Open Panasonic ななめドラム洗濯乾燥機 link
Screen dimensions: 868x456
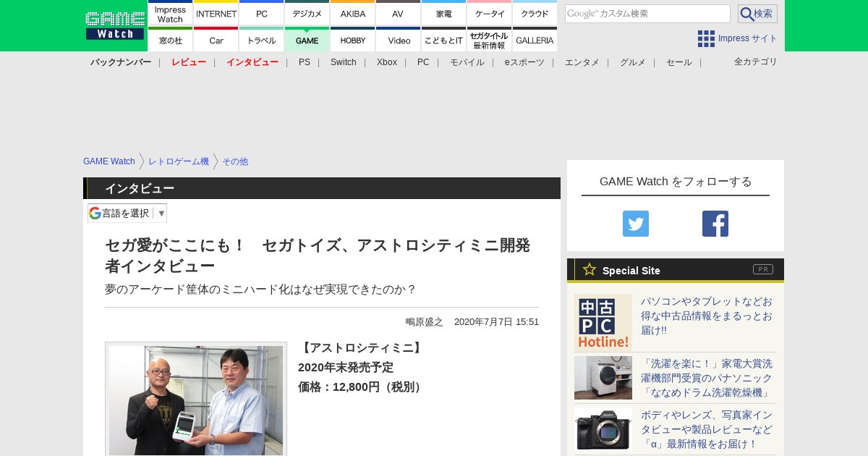(707, 378)
